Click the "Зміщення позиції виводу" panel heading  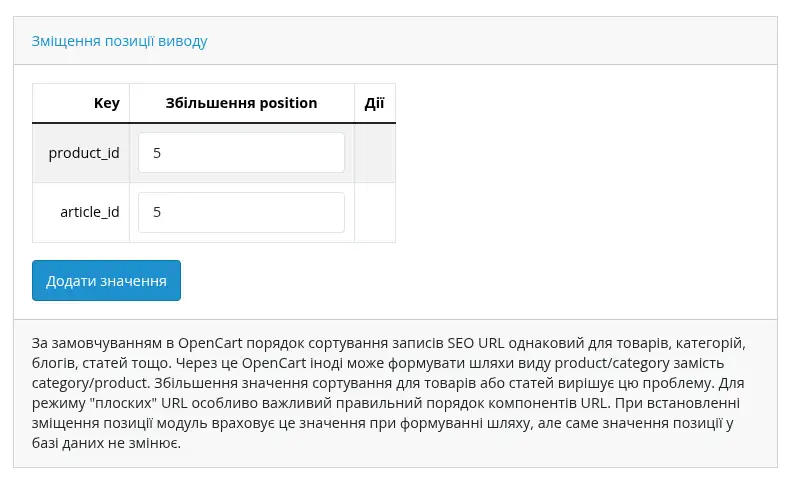click(x=120, y=41)
